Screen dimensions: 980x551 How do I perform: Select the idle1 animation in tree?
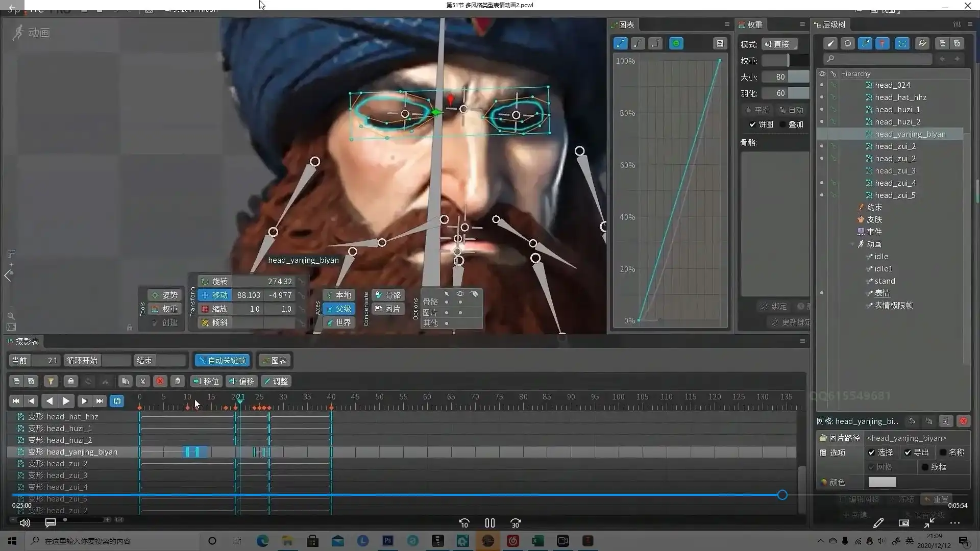[x=883, y=269]
